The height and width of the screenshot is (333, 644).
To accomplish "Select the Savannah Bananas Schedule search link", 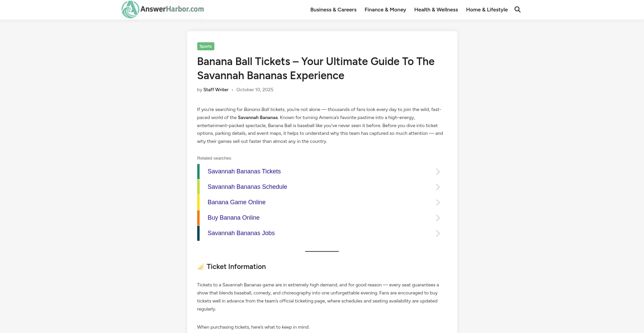I will [x=247, y=187].
